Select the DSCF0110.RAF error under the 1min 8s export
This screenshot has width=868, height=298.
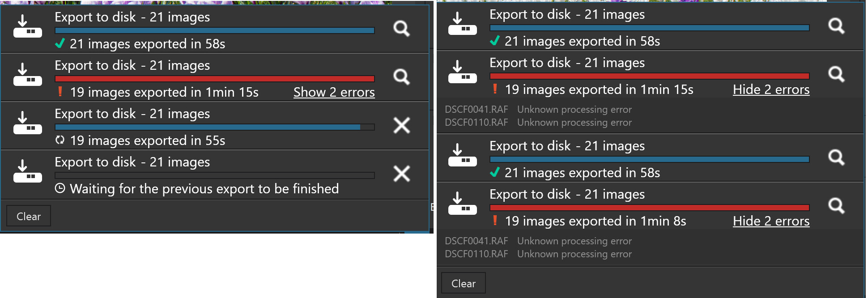coord(476,254)
